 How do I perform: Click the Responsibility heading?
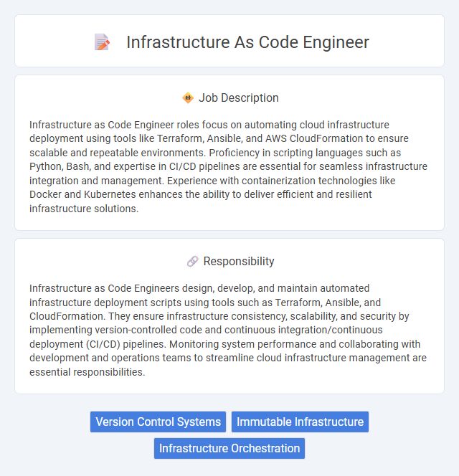238,261
